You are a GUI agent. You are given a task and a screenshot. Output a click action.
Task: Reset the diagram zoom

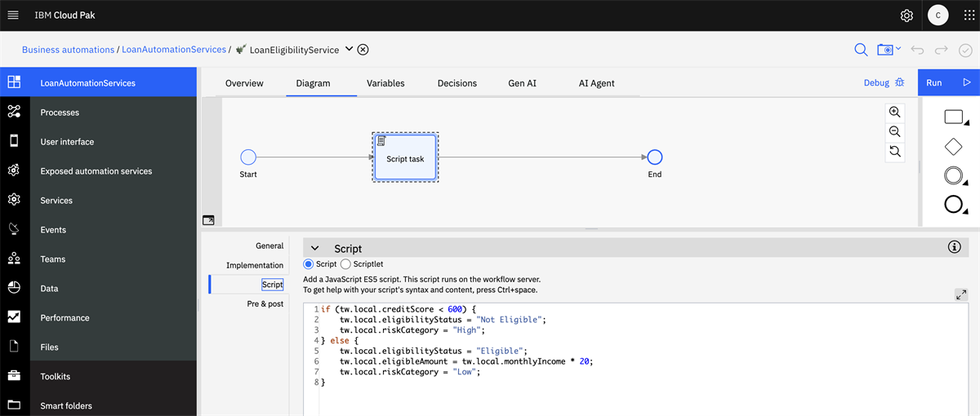(x=895, y=152)
